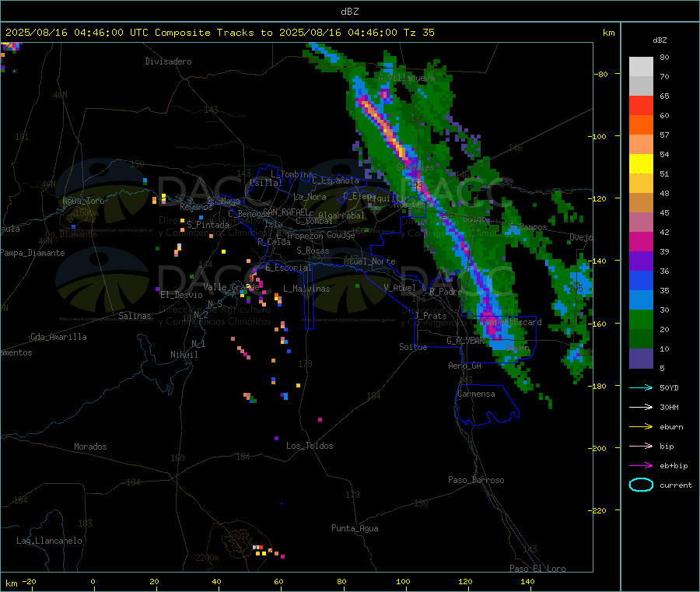Screen dimensions: 700x592
Task: Click the Lag.Llancanelo map label
Action: click(49, 541)
